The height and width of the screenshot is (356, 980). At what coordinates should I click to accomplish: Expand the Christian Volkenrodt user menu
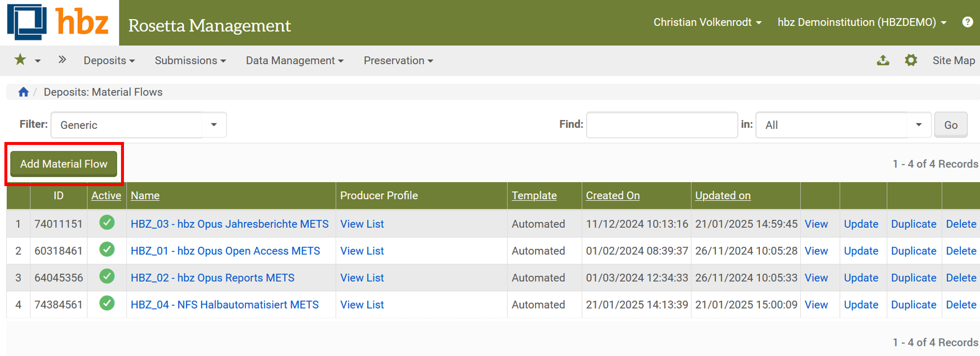coord(707,23)
